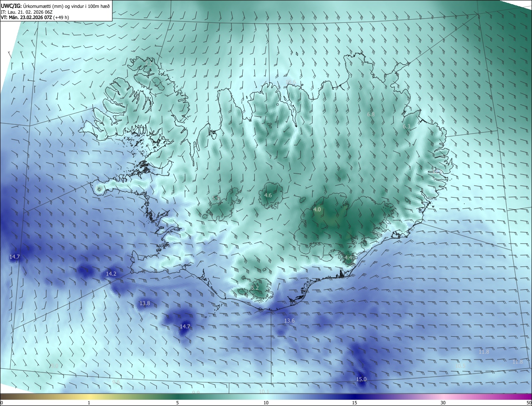532x406 pixels.
Task: Click the faint 10.1 value at the bottom
Action: tap(264, 391)
